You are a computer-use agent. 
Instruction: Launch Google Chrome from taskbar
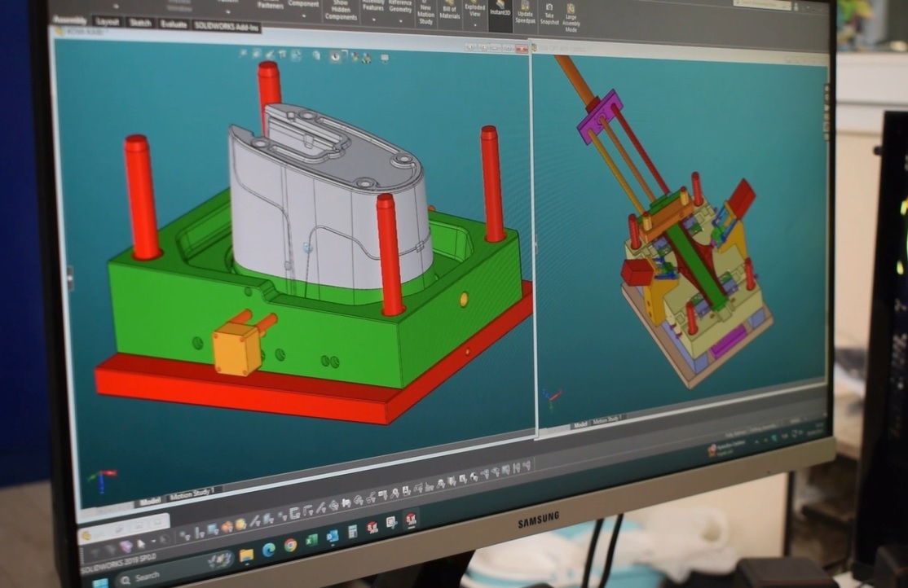(x=291, y=545)
